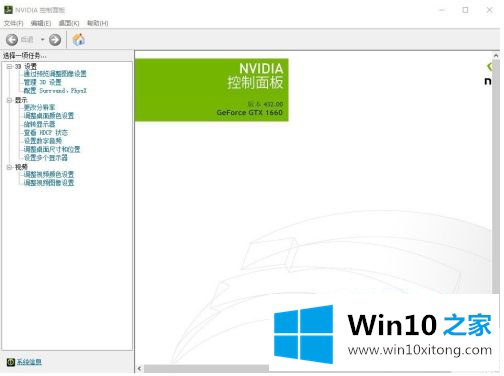Click the vertical scrollbar track on the right
Screen dimensions: 504x376
[x=496, y=177]
